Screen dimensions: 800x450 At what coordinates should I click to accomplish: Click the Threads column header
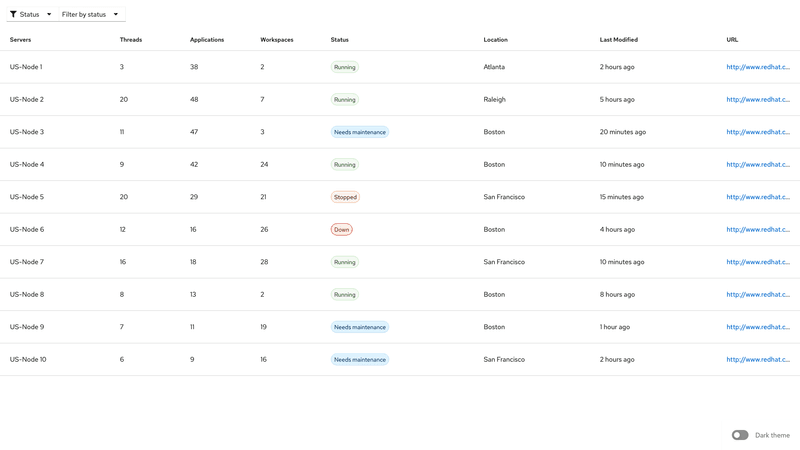coord(131,40)
